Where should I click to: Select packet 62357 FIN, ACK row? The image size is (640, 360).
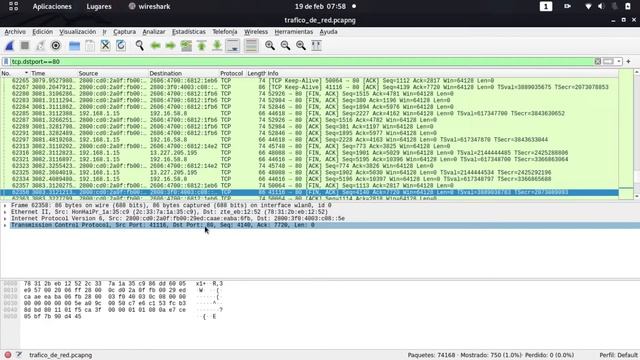pyautogui.click(x=309, y=186)
